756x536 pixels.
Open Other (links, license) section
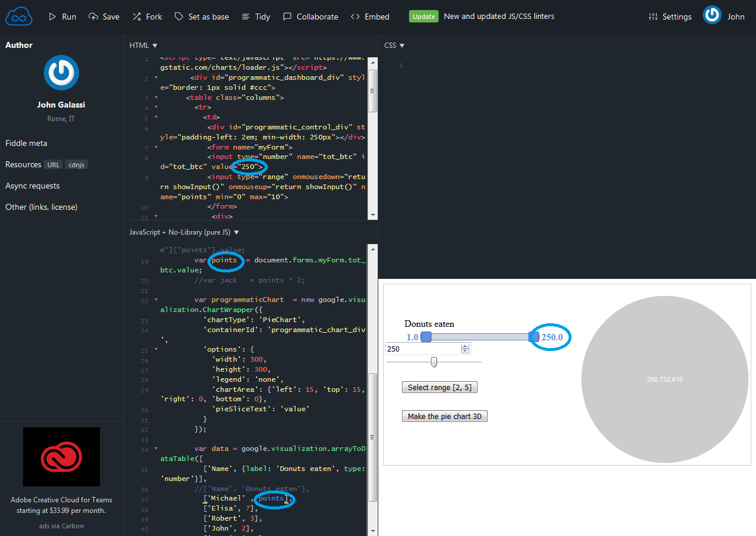click(x=41, y=207)
